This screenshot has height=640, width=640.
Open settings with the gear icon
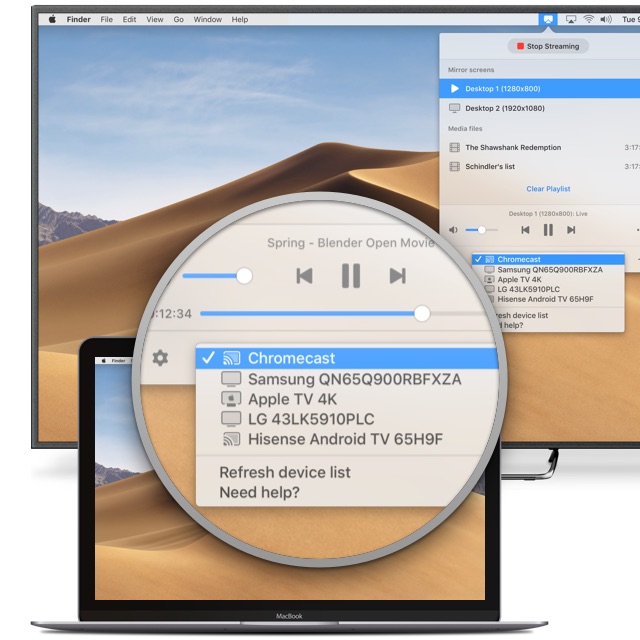(x=160, y=358)
